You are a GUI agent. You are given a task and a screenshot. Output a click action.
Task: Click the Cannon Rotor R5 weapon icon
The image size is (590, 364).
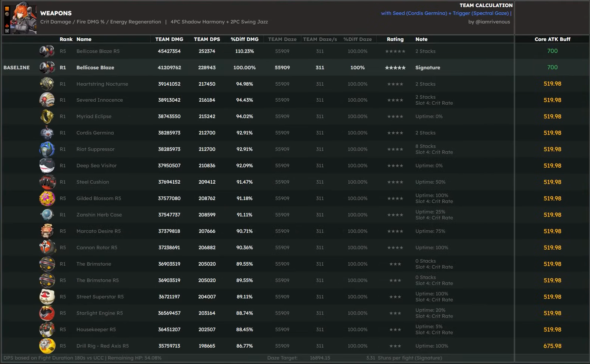pyautogui.click(x=47, y=247)
